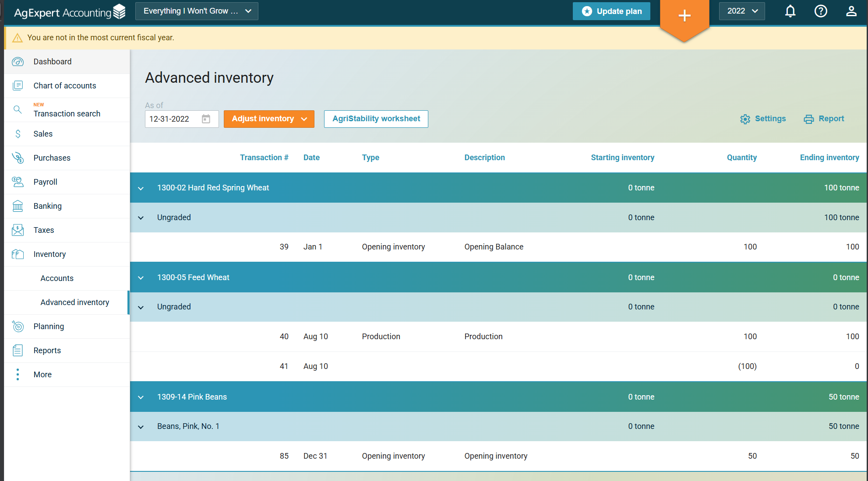Click the help question mark icon

821,11
